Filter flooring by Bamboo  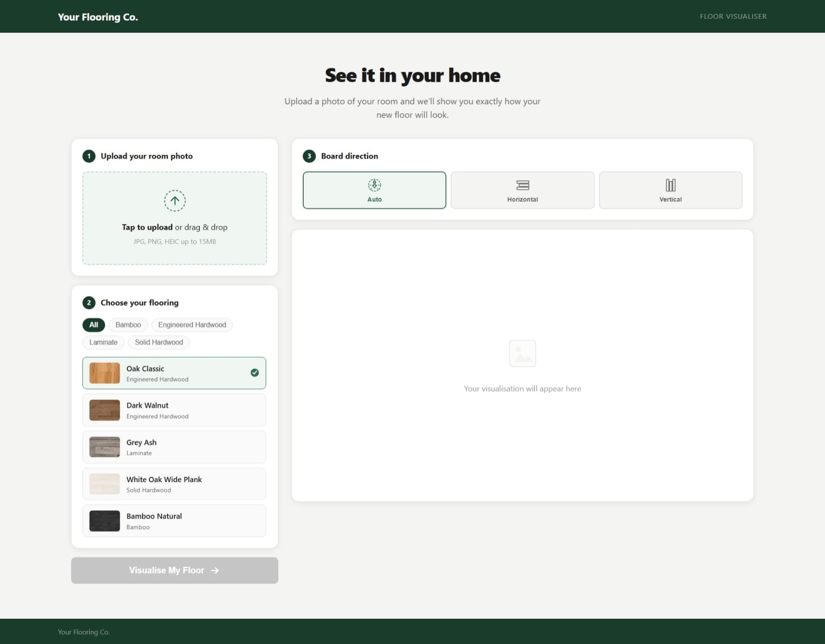pos(128,325)
